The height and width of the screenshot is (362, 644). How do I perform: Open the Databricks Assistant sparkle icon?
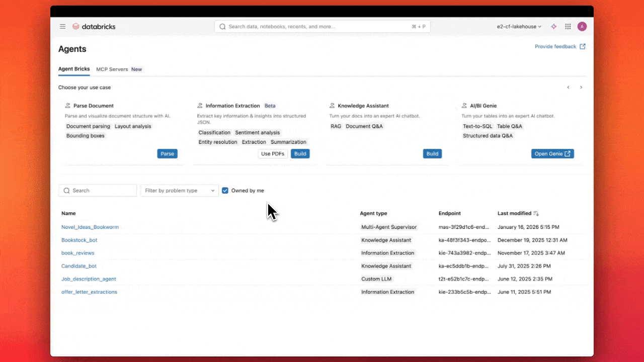click(553, 26)
